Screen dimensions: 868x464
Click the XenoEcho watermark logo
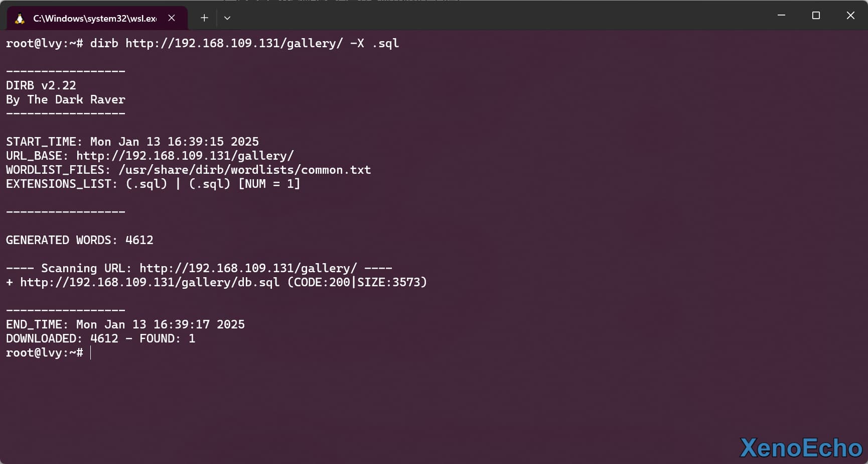(x=801, y=447)
